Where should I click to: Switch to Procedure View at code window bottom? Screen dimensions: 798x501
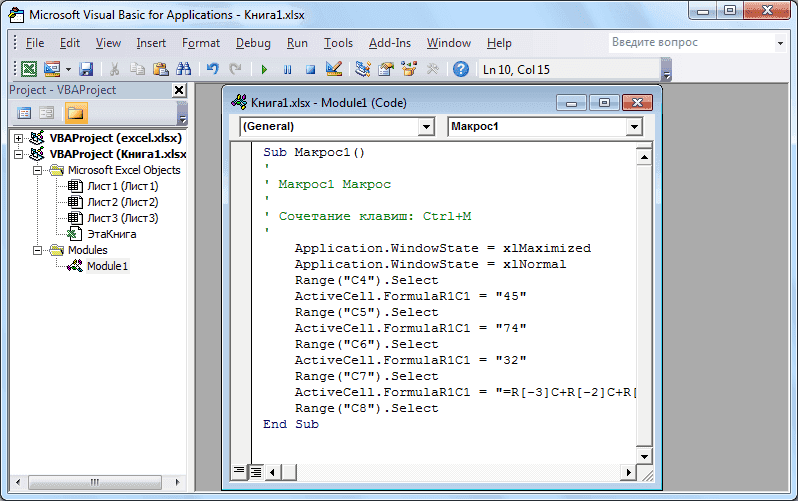click(x=239, y=469)
